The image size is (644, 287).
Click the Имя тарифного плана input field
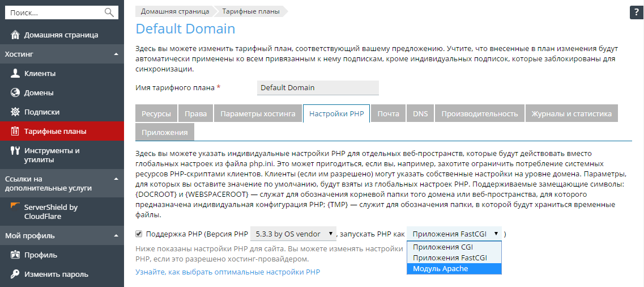pyautogui.click(x=318, y=87)
